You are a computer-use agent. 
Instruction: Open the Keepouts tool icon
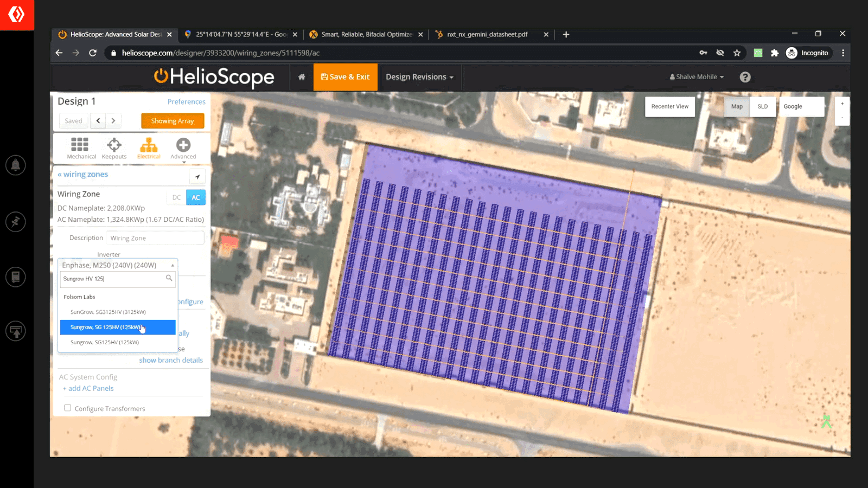pos(114,145)
